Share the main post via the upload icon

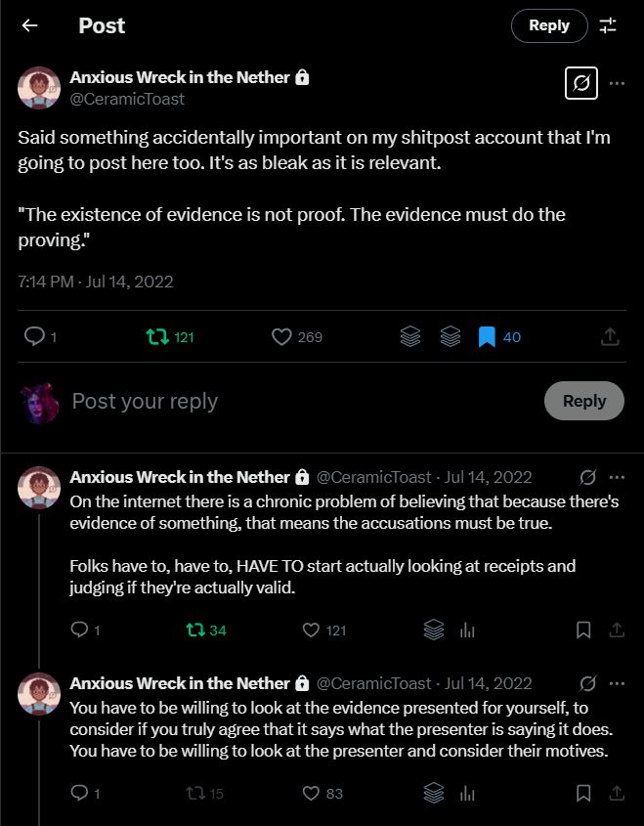pos(610,335)
